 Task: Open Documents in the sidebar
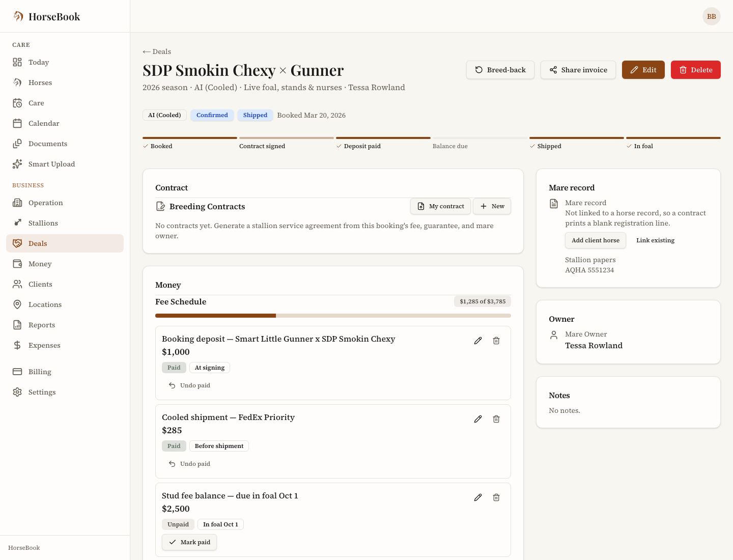tap(65, 144)
